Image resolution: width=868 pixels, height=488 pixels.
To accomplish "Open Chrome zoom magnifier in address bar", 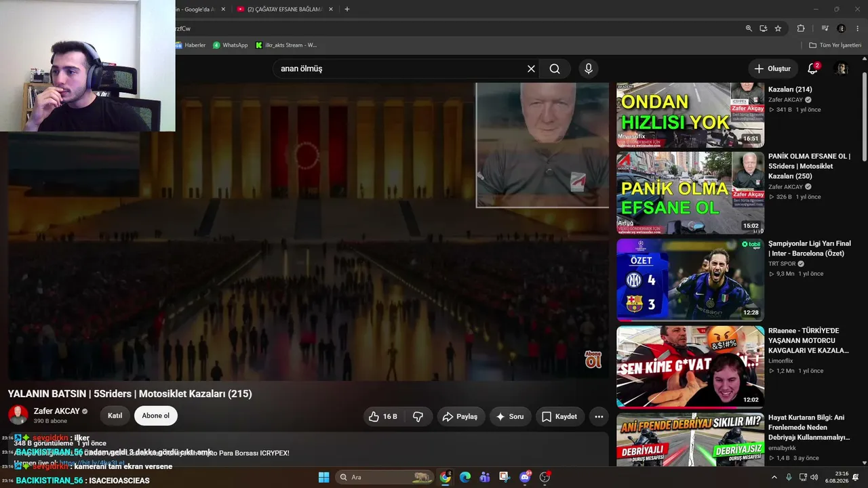I will click(749, 28).
